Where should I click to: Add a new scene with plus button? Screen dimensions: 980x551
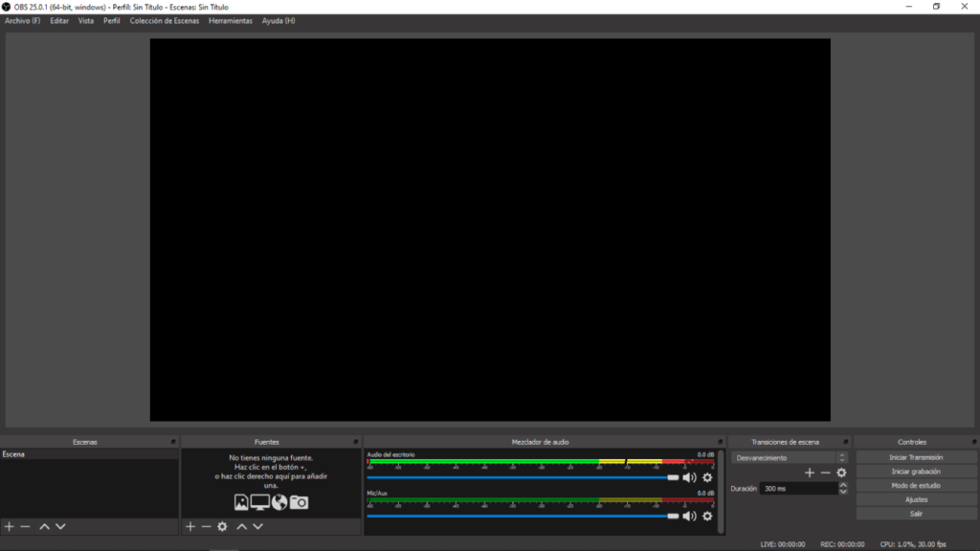tap(10, 526)
